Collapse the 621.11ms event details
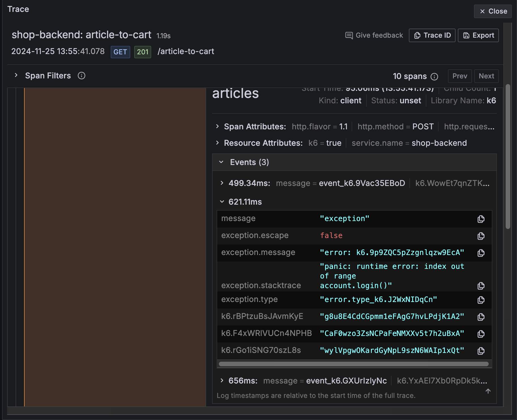 pos(222,202)
